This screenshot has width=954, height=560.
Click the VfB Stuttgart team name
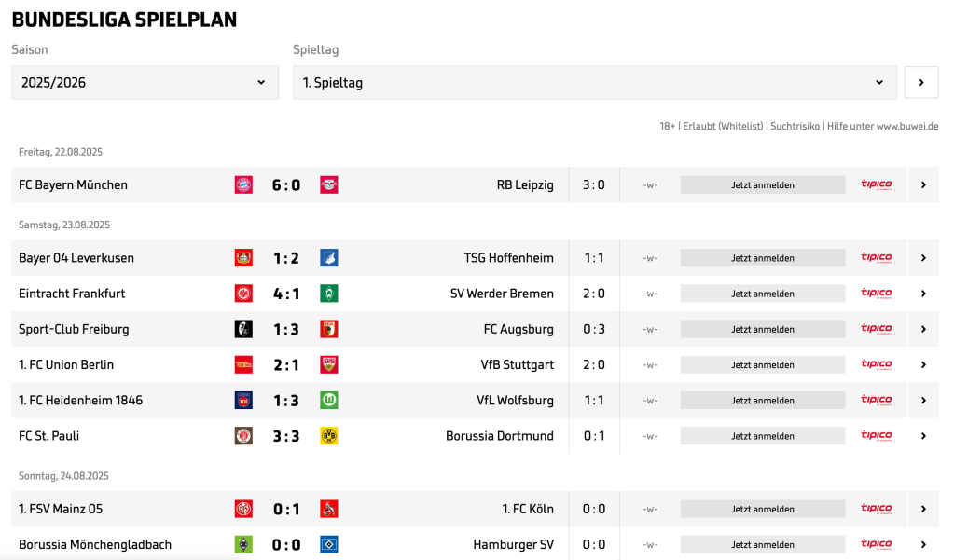pyautogui.click(x=518, y=365)
